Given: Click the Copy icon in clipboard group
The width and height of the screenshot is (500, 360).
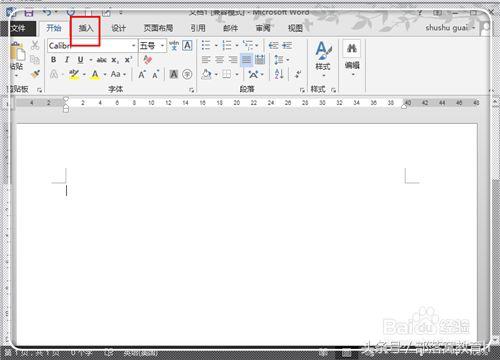Looking at the screenshot, I should coord(35,60).
